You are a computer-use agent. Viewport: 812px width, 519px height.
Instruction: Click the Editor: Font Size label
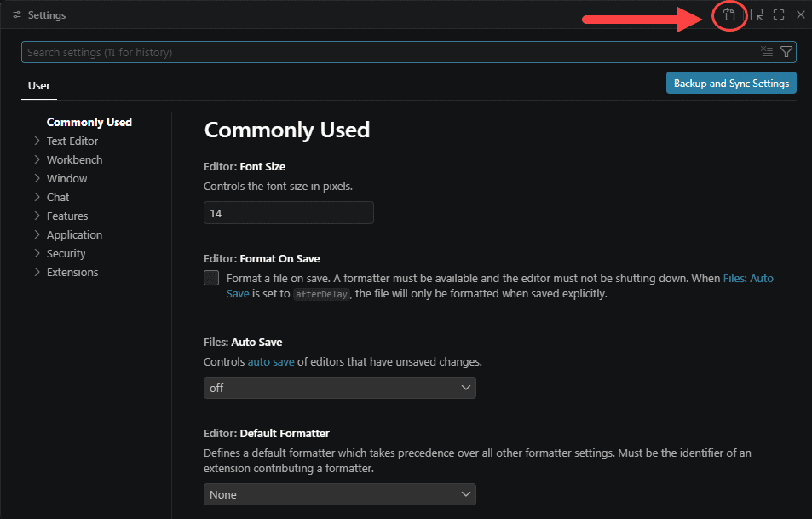tap(245, 167)
